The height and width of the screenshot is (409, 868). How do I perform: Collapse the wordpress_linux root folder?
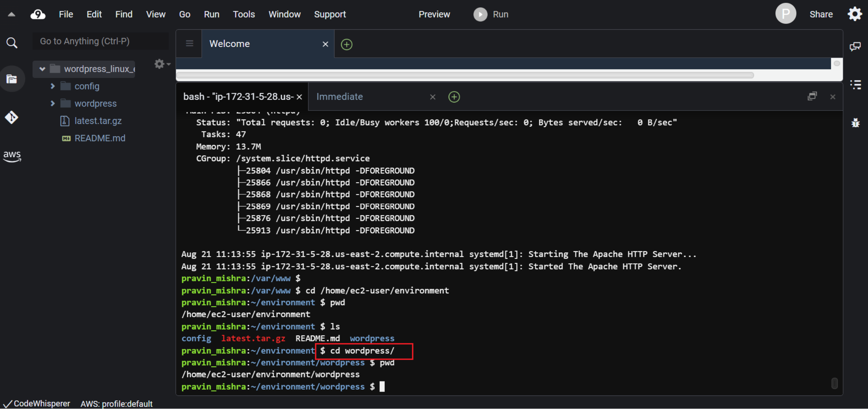(x=42, y=69)
